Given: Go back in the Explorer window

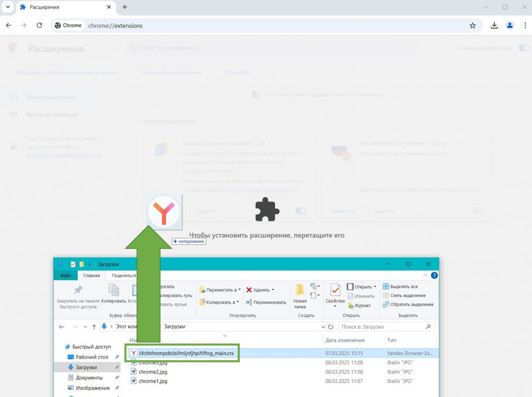Looking at the screenshot, I should (x=62, y=327).
